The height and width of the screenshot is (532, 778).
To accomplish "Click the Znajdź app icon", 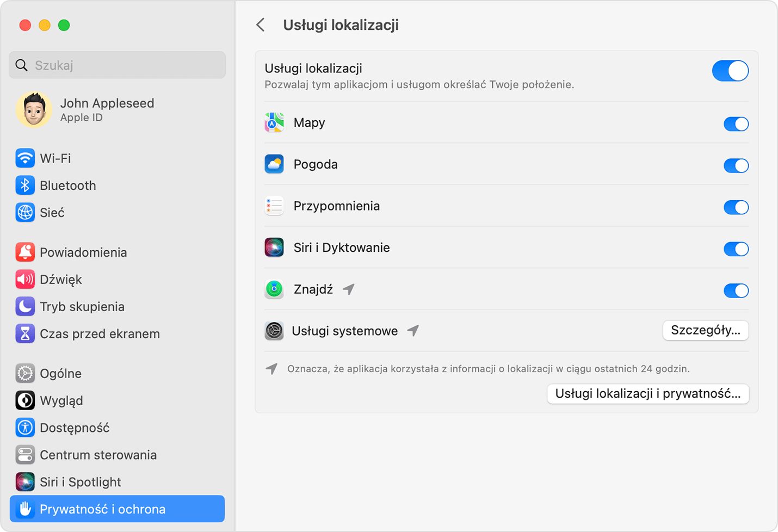I will click(274, 289).
